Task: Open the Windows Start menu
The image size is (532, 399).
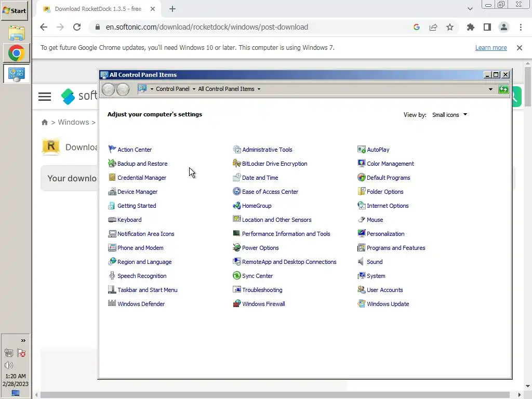Action: pyautogui.click(x=14, y=10)
